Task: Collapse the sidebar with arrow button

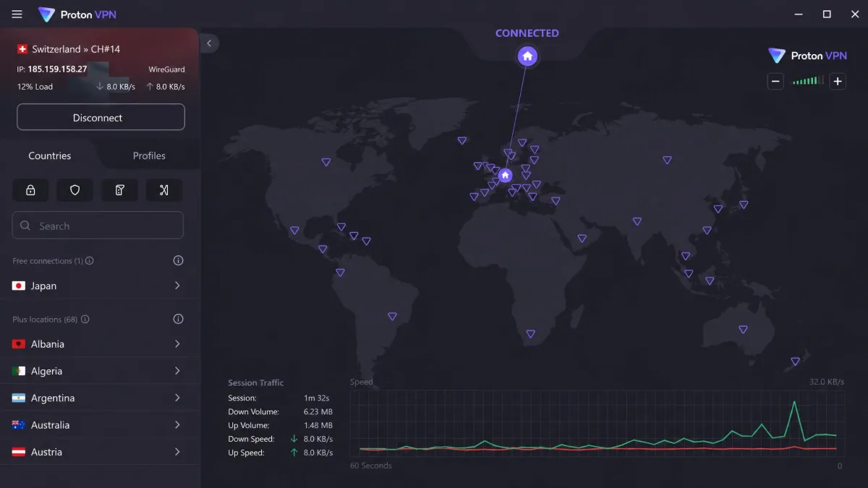Action: (209, 43)
